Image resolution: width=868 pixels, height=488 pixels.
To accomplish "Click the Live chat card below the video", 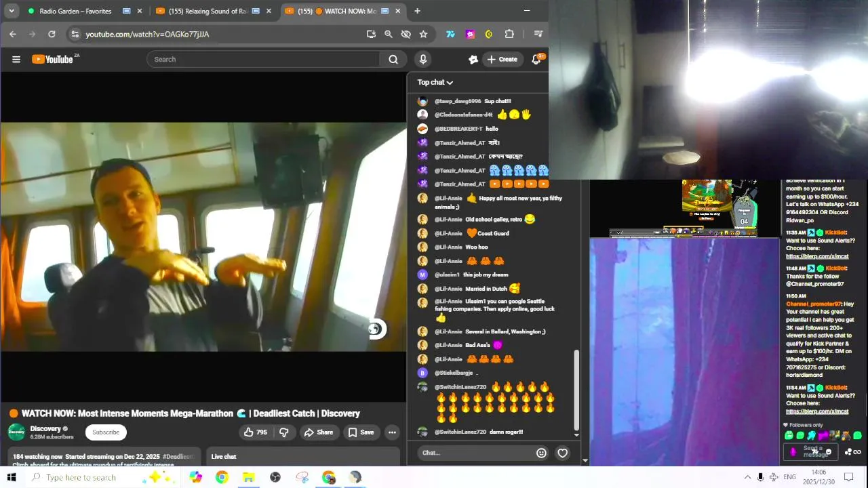I will [303, 458].
